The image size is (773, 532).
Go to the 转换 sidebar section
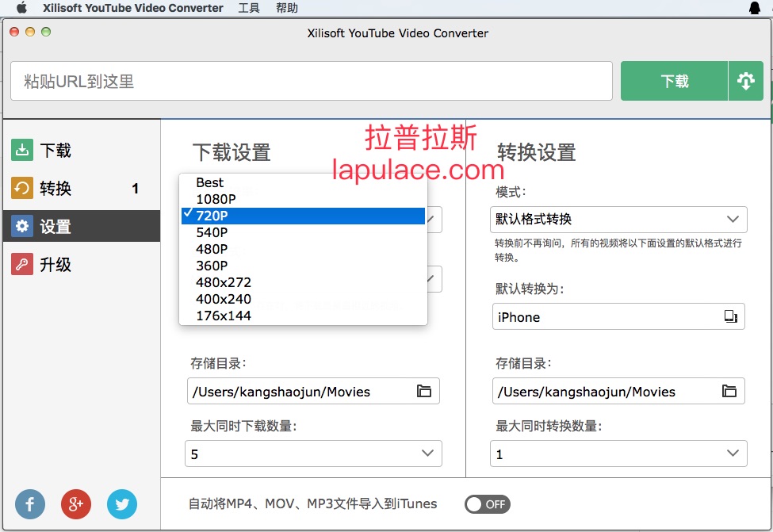[x=82, y=188]
